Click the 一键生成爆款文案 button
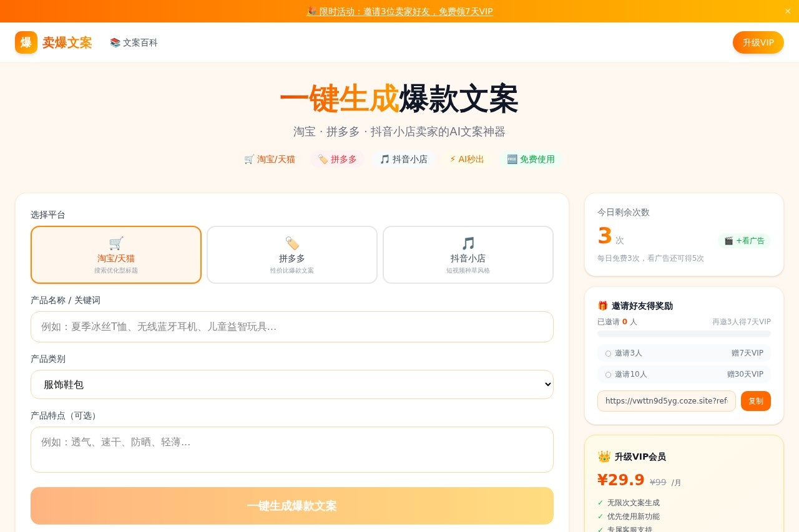 pos(292,506)
